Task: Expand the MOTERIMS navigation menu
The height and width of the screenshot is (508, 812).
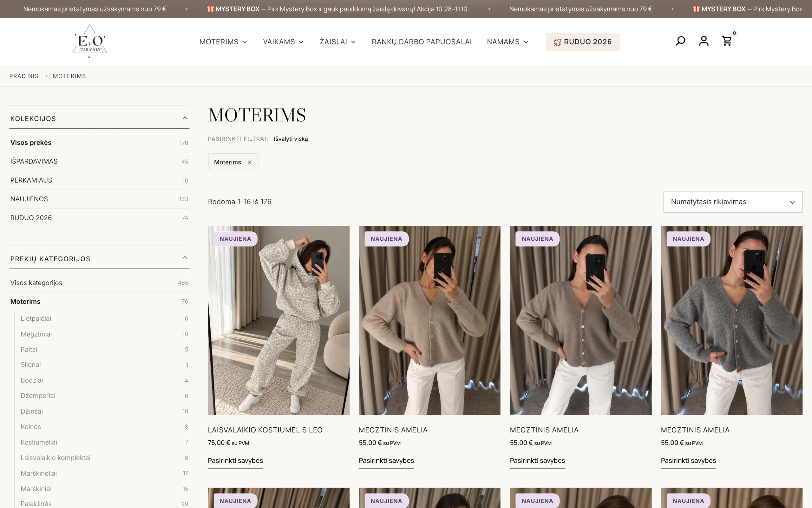Action: (223, 42)
